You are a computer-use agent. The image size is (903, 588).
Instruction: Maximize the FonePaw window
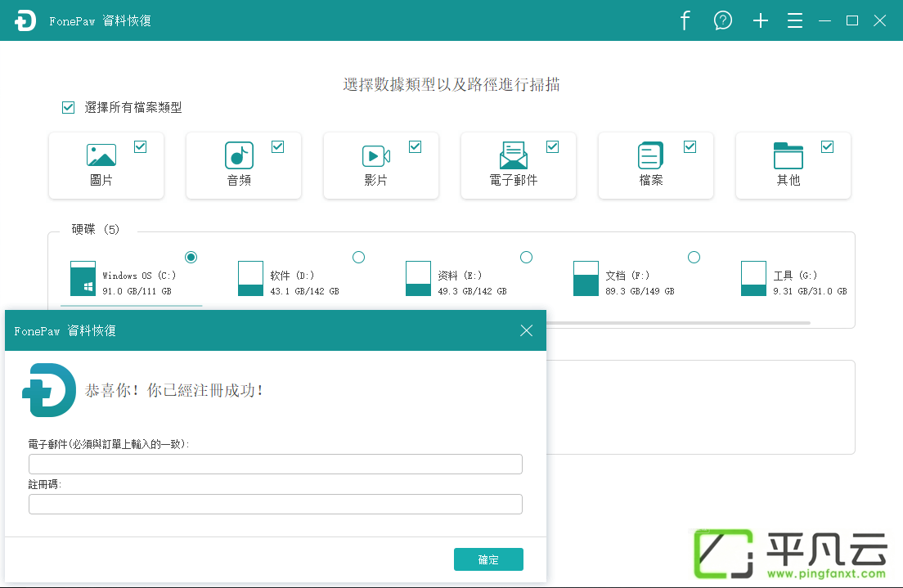[x=852, y=20]
